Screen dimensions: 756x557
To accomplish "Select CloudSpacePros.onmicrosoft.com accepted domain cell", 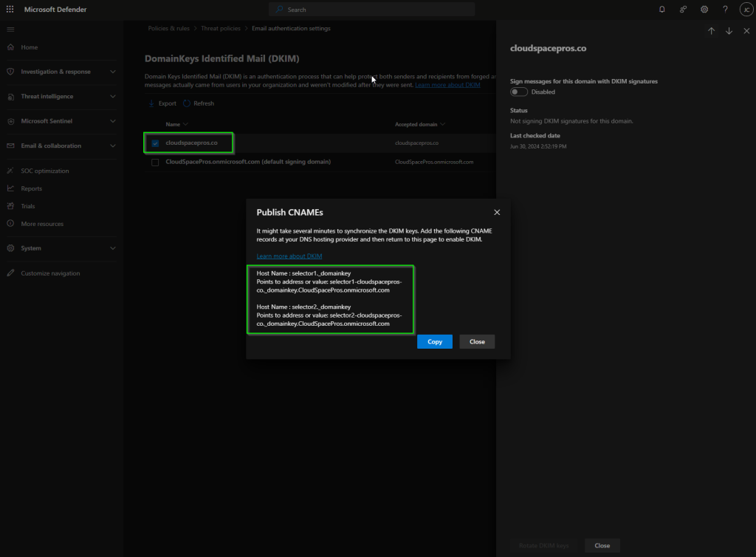I will tap(434, 162).
